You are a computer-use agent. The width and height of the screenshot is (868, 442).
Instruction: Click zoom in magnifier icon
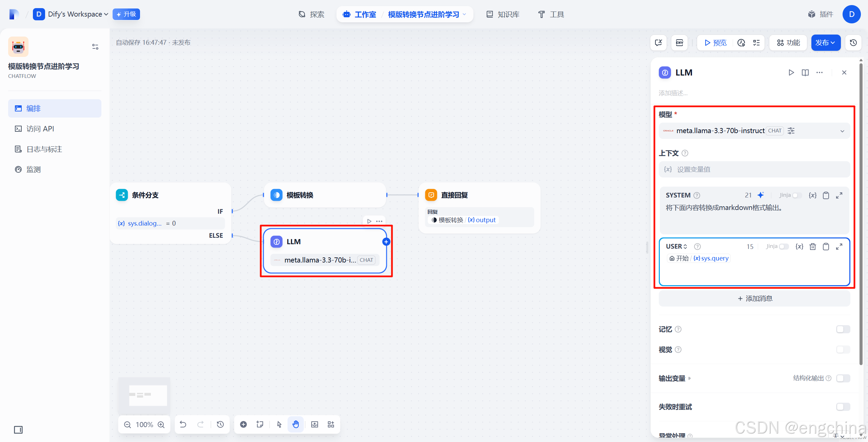(x=161, y=424)
